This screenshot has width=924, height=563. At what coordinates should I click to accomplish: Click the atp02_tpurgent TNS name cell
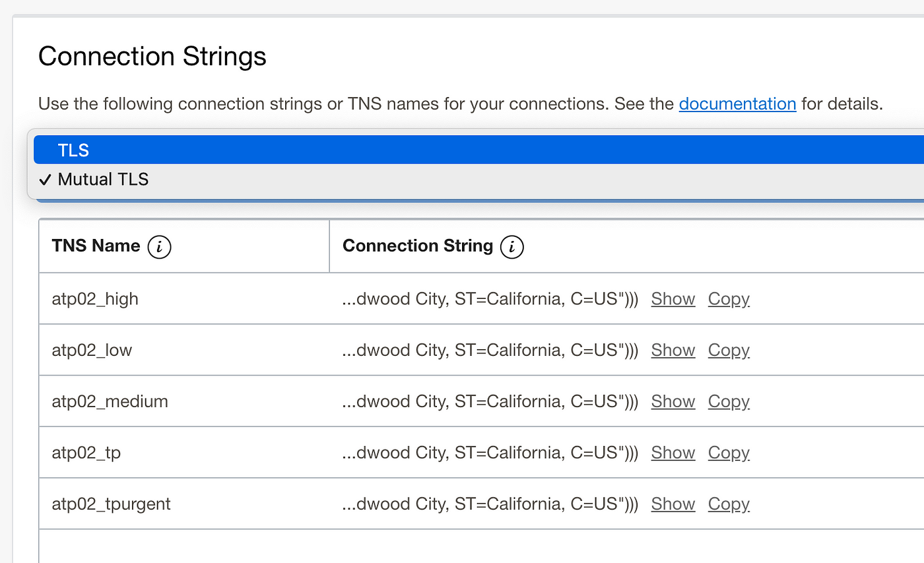(184, 504)
